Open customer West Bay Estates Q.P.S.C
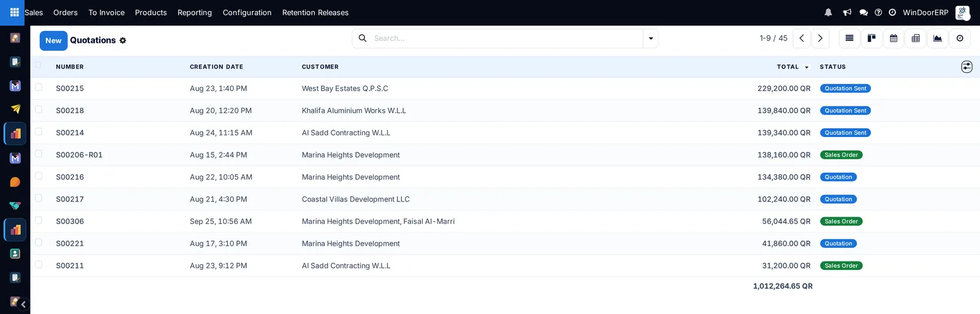 click(345, 88)
